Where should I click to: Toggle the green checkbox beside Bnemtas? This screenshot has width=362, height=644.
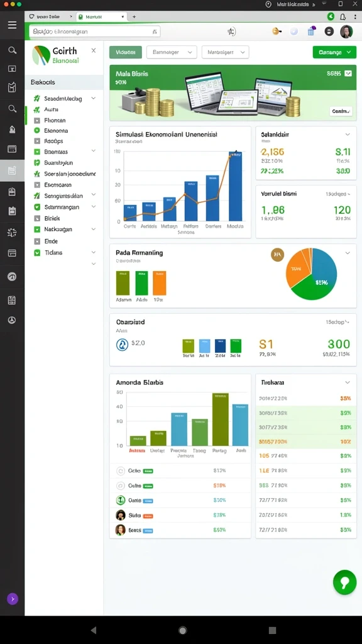tap(37, 152)
